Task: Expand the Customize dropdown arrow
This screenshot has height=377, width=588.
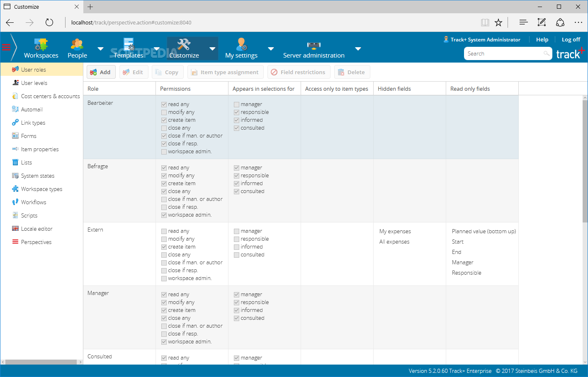Action: 213,49
